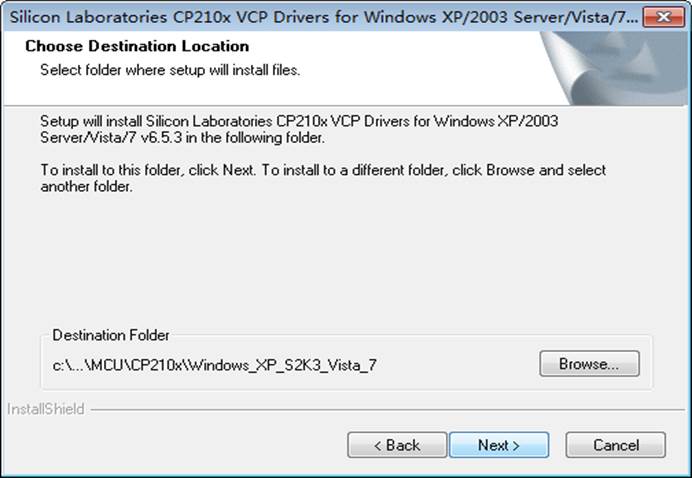Click the separator line beside InstallShield
The image size is (692, 478).
(x=387, y=410)
